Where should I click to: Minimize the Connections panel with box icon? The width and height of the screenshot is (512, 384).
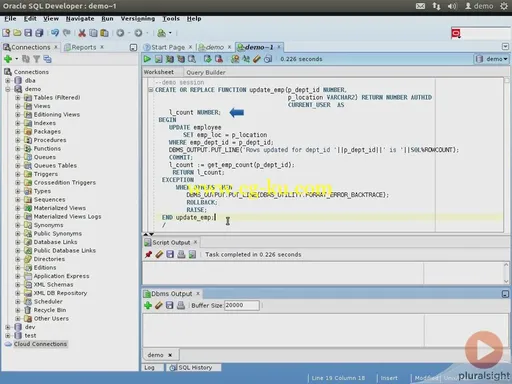133,48
